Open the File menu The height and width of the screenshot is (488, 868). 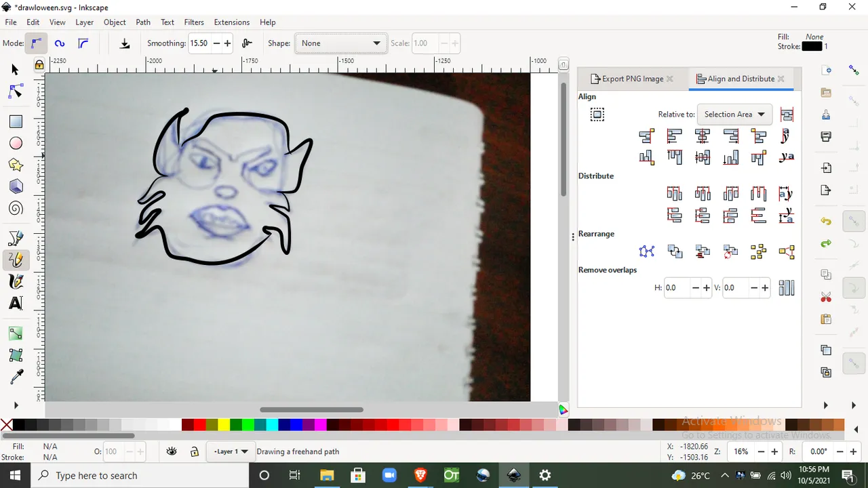click(x=11, y=22)
